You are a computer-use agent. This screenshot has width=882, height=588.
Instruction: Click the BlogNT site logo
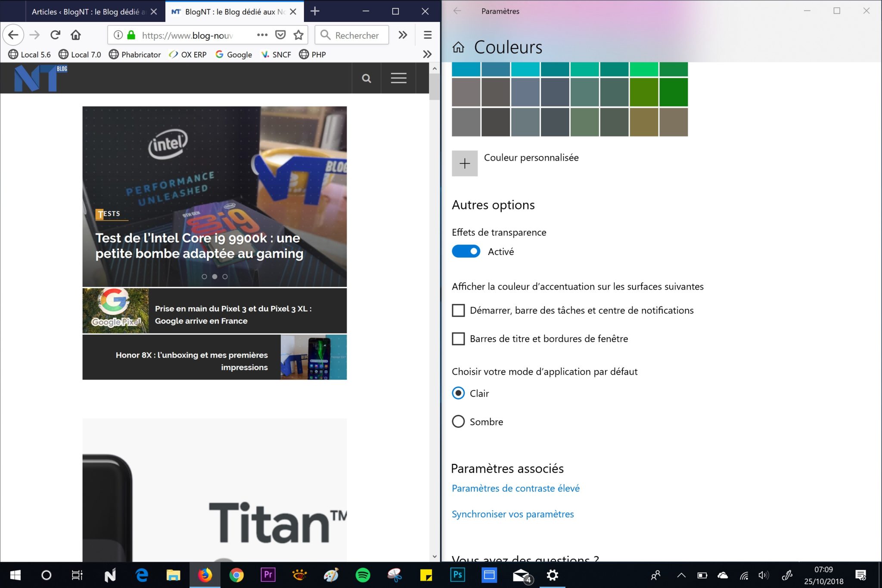pyautogui.click(x=40, y=78)
